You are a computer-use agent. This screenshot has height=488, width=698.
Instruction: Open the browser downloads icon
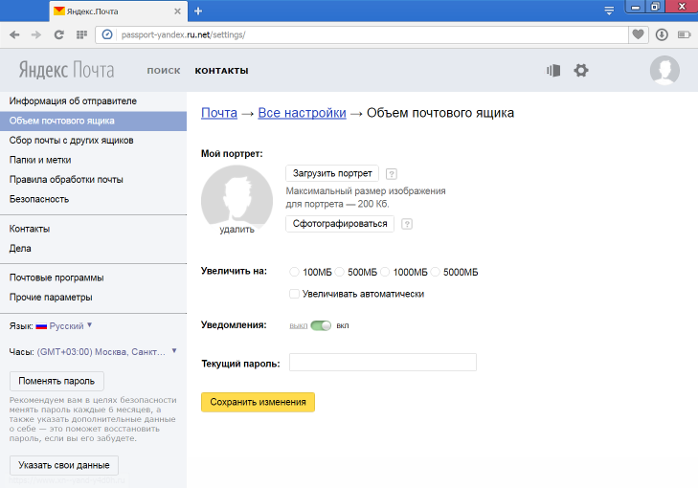[662, 34]
